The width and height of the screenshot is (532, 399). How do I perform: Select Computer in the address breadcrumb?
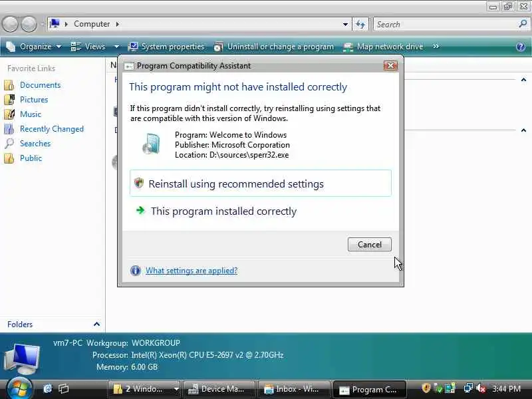[x=92, y=24]
